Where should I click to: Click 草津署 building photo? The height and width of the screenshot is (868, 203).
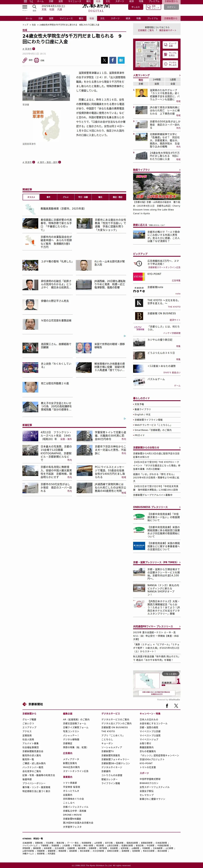(x=46, y=86)
